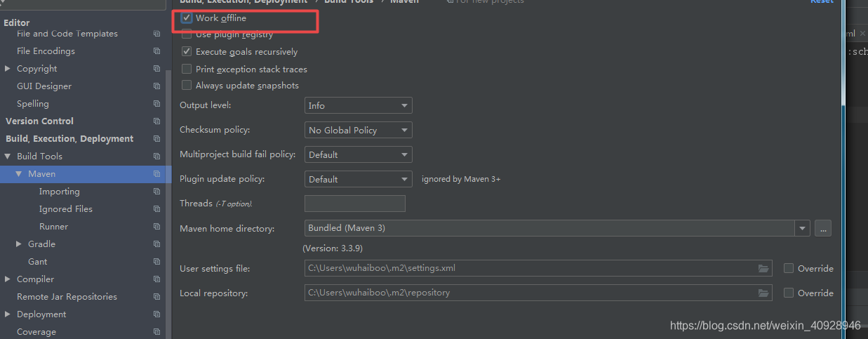Click project-level icon beside Coverage
This screenshot has width=868, height=339.
tap(156, 332)
